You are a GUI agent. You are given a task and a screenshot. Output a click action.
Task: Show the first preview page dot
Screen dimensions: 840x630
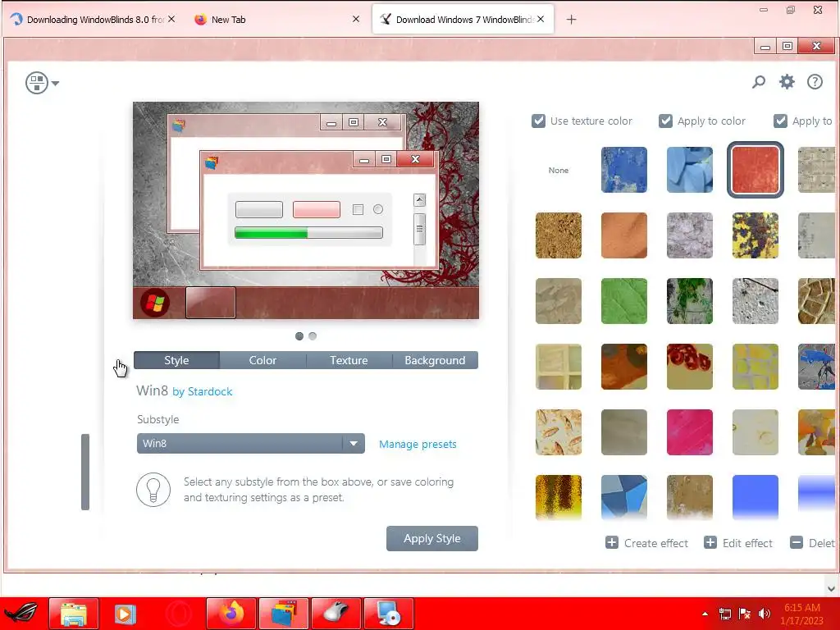tap(299, 336)
